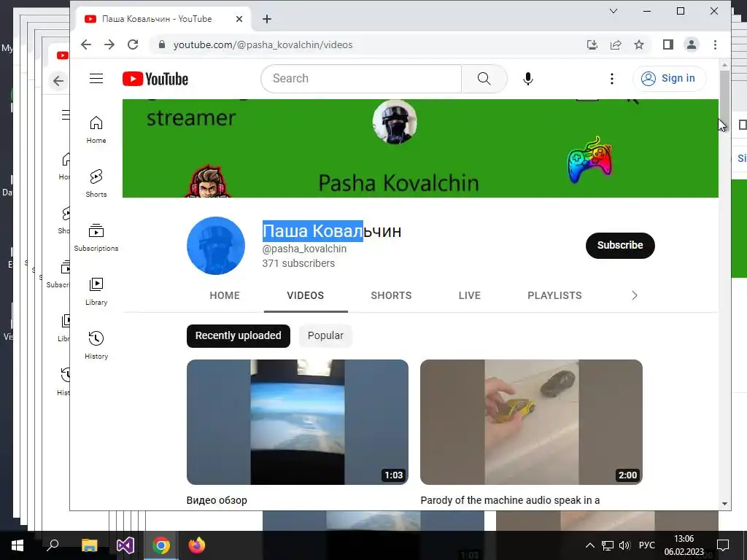Click the Chrome taskbar icon
This screenshot has width=747, height=560.
click(161, 545)
